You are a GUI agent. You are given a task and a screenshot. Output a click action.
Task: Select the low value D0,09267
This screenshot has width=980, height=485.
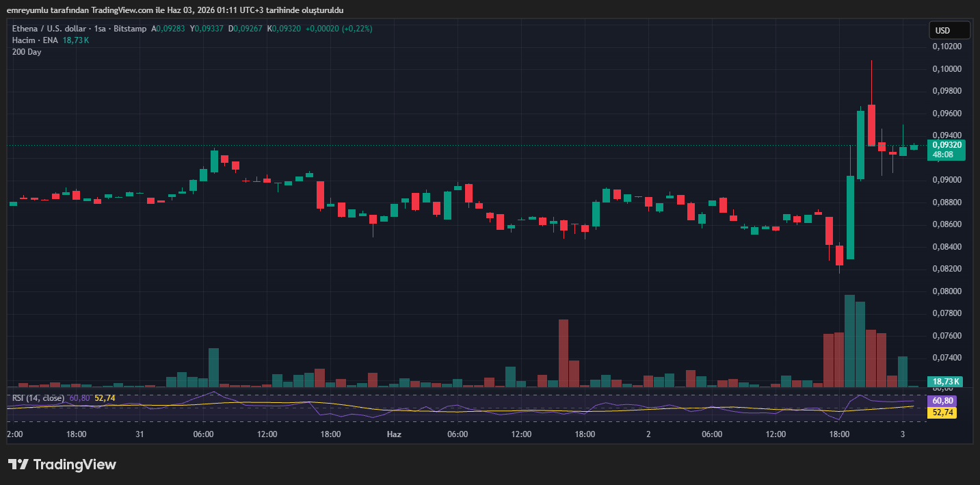point(246,29)
